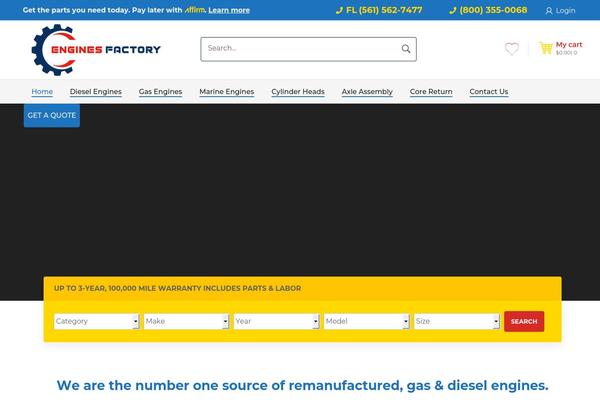600x400 pixels.
Task: Call (800) 355-0068 number link
Action: click(493, 10)
